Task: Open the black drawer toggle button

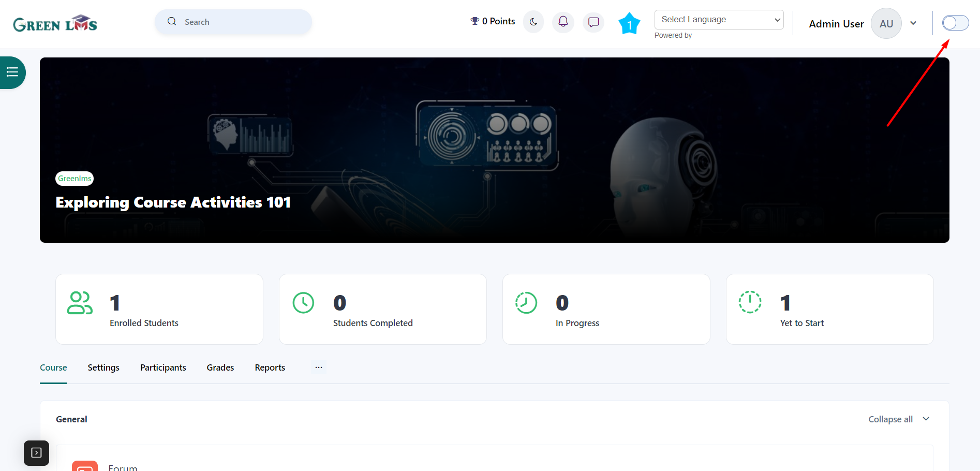Action: tap(36, 453)
